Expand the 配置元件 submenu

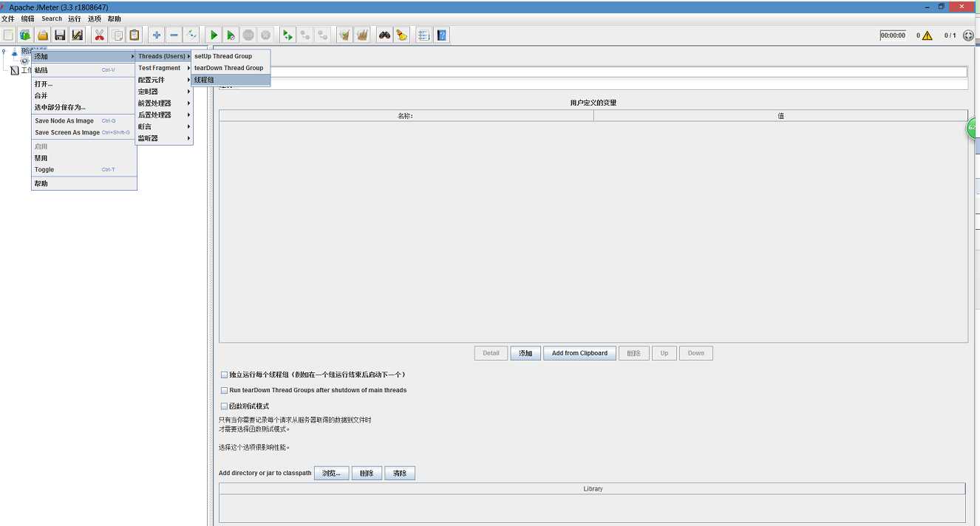coord(164,80)
